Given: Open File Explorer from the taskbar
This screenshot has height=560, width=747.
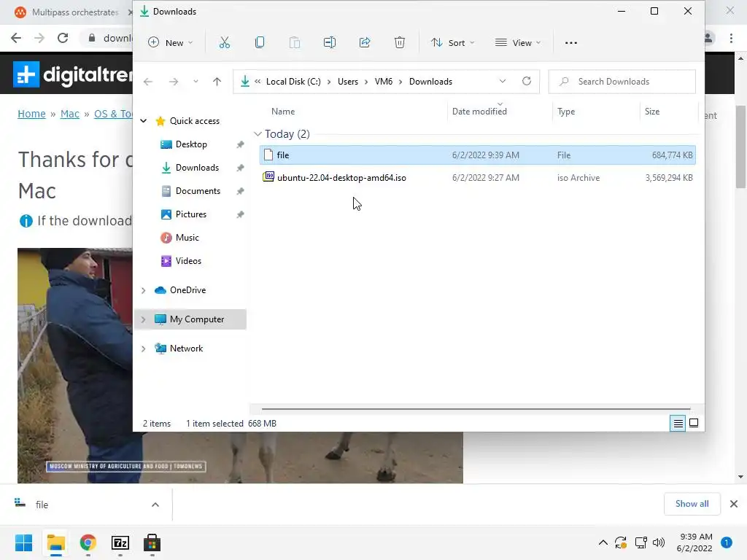Looking at the screenshot, I should click(x=55, y=542).
